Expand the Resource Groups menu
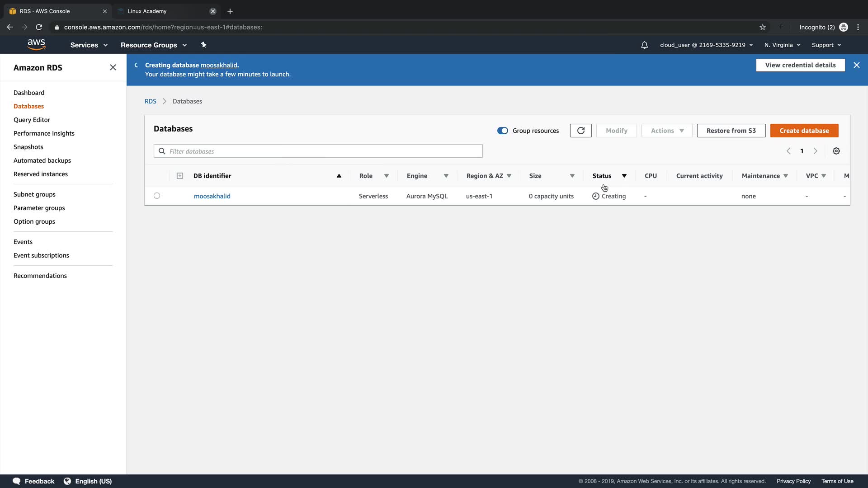Screen dimensions: 868x488 click(153, 45)
